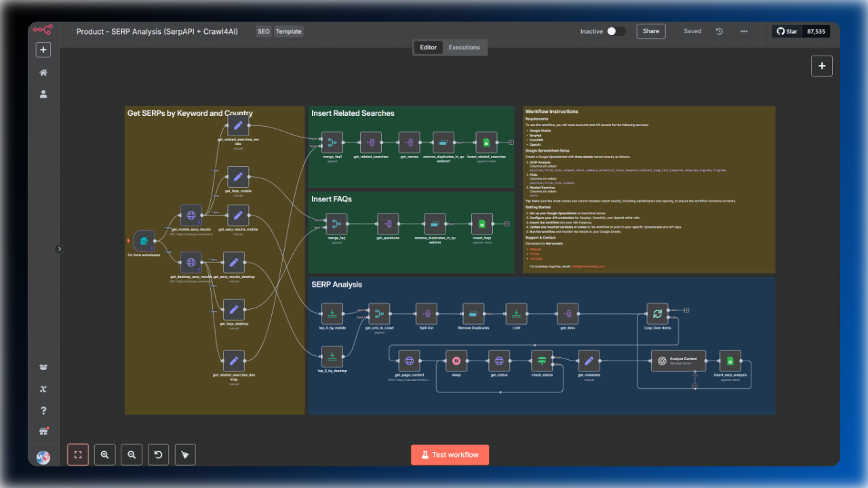This screenshot has width=868, height=488.
Task: Select the insert_serp_analysis Sheets node
Action: pos(730,361)
